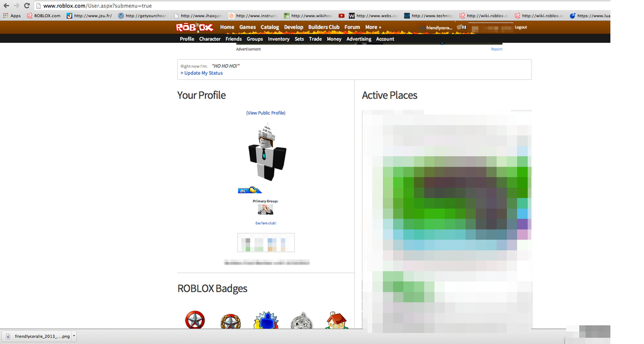The image size is (644, 344).
Task: Open the second wiki.roblox bookmark
Action: click(x=539, y=16)
